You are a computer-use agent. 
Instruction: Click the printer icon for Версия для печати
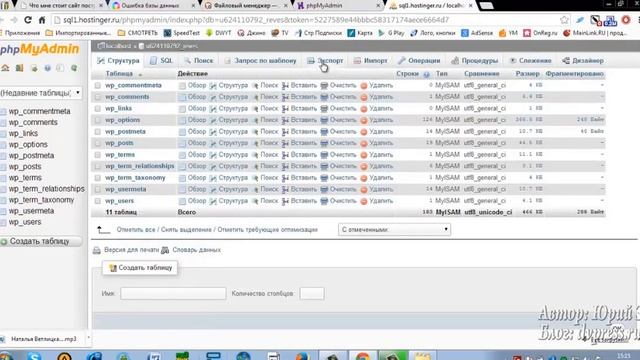97,250
